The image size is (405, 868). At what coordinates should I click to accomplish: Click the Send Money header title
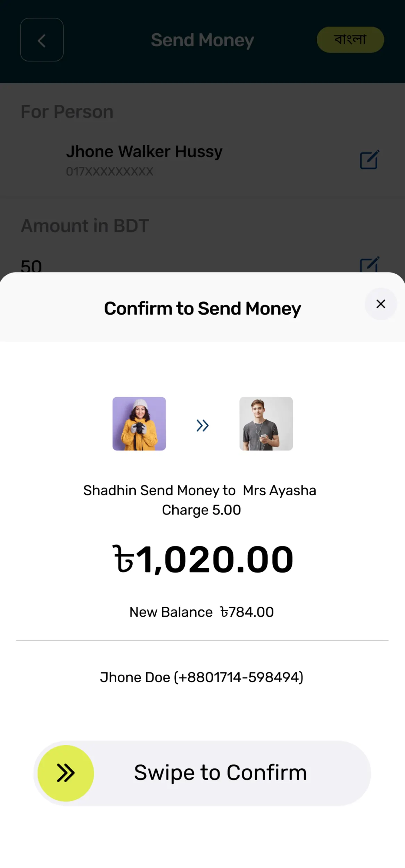pyautogui.click(x=202, y=40)
